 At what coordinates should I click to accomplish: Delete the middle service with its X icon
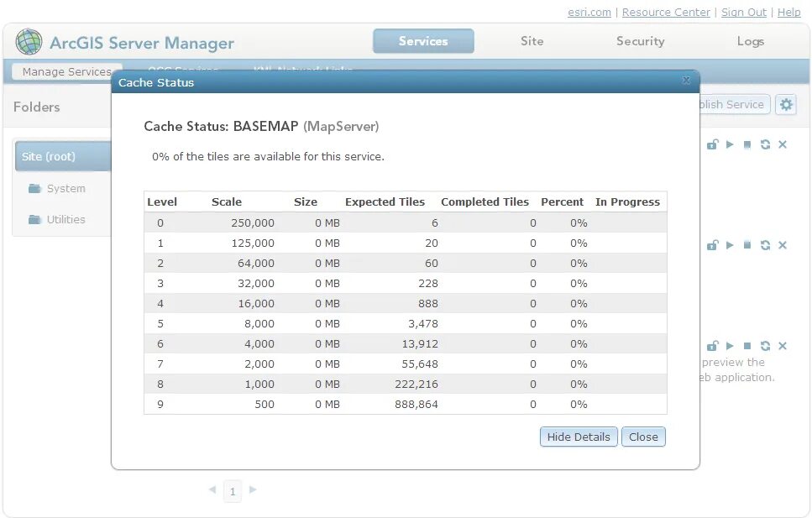783,245
